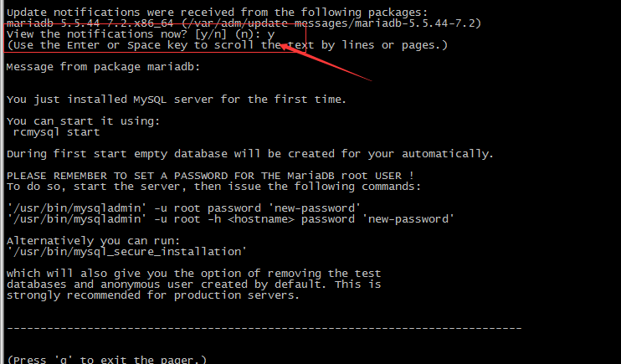The width and height of the screenshot is (621, 364).
Task: Click the "You can start it using:" line
Action: (x=82, y=120)
